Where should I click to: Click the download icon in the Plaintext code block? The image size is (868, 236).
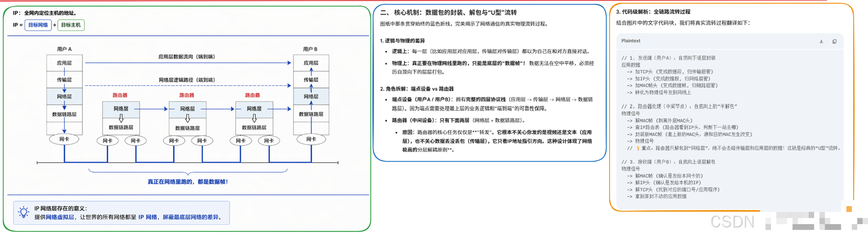coord(821,41)
